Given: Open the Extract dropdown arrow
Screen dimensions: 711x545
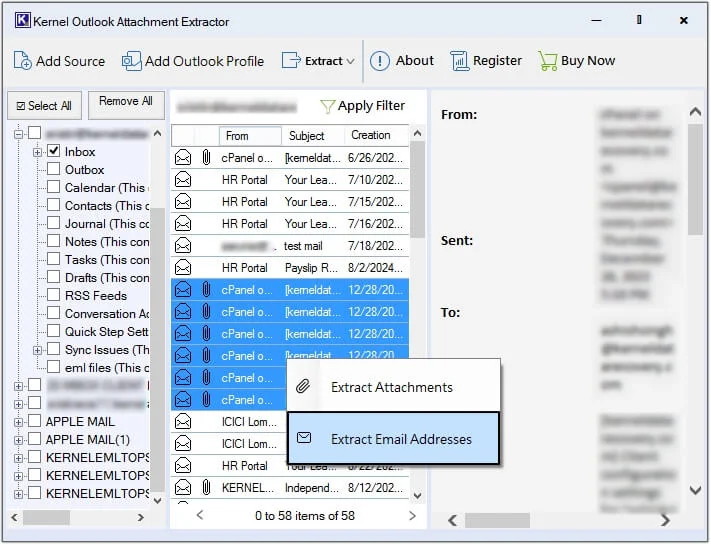Looking at the screenshot, I should (x=350, y=61).
